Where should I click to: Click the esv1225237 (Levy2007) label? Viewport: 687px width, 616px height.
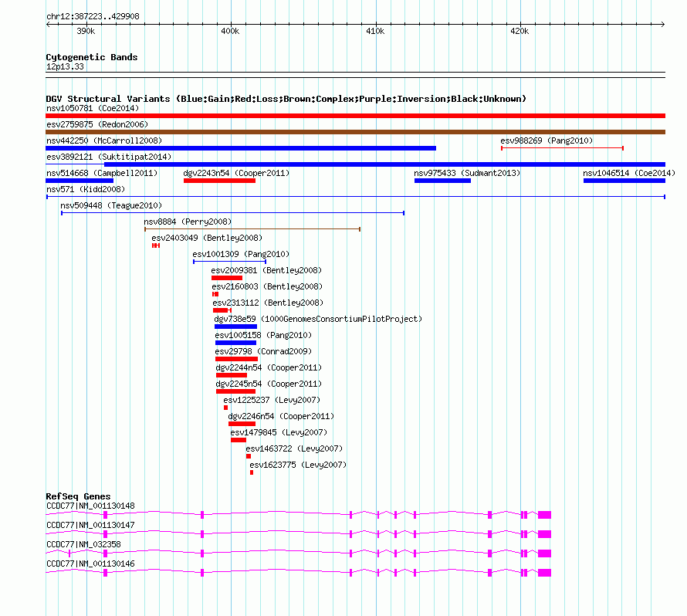272,400
